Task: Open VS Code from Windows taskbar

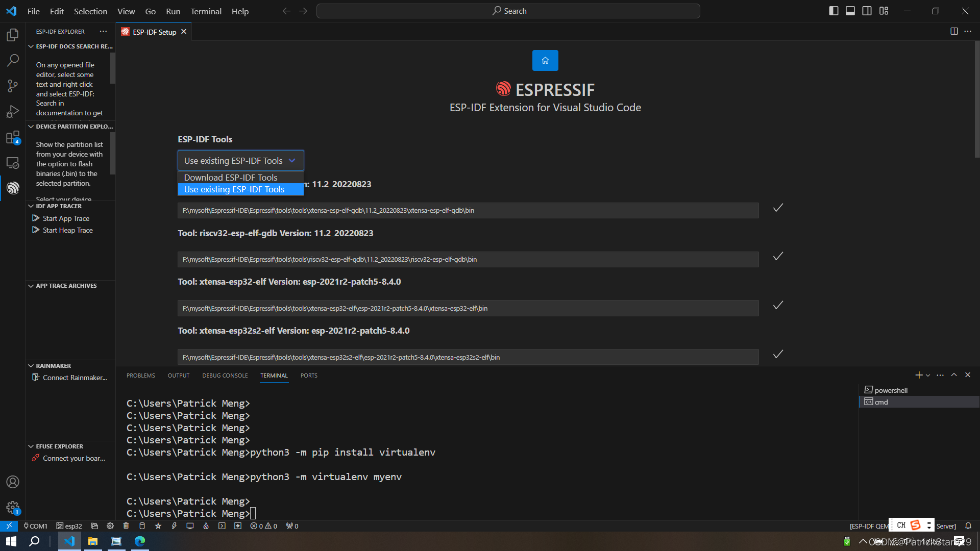Action: point(69,541)
